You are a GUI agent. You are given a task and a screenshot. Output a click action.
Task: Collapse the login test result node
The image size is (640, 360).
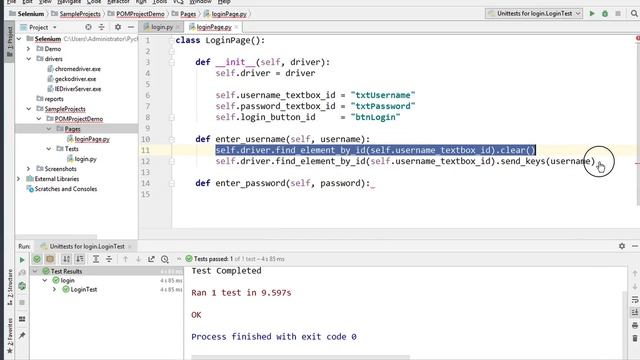45,280
